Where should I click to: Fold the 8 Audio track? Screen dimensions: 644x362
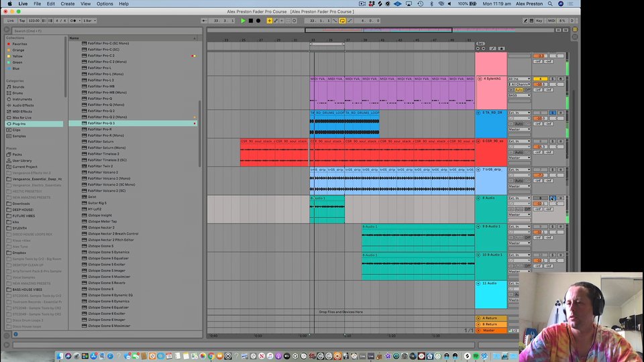pyautogui.click(x=478, y=198)
